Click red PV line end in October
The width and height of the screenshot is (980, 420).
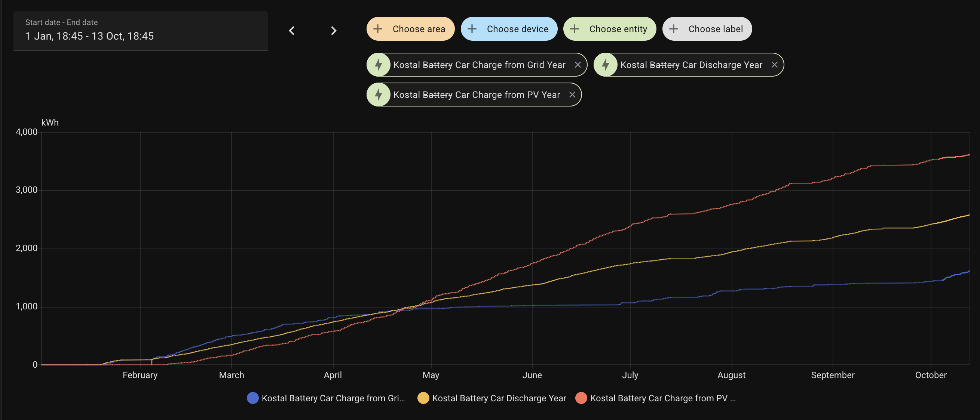pyautogui.click(x=967, y=155)
